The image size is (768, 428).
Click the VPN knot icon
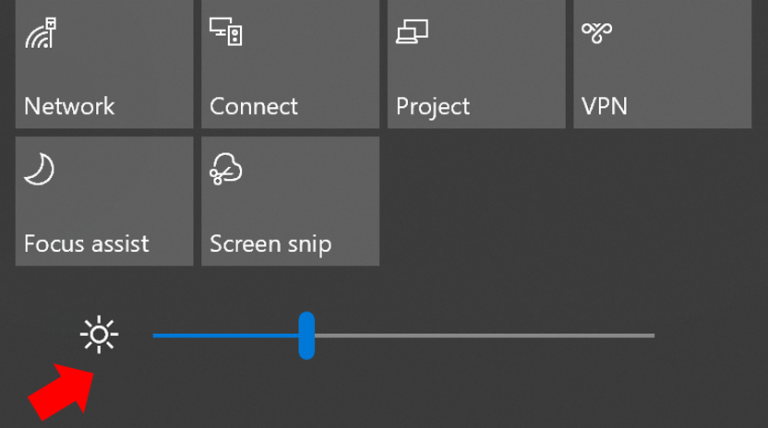[x=597, y=32]
